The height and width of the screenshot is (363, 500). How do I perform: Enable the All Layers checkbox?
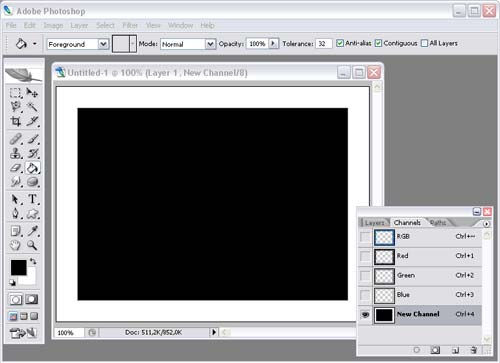(424, 43)
